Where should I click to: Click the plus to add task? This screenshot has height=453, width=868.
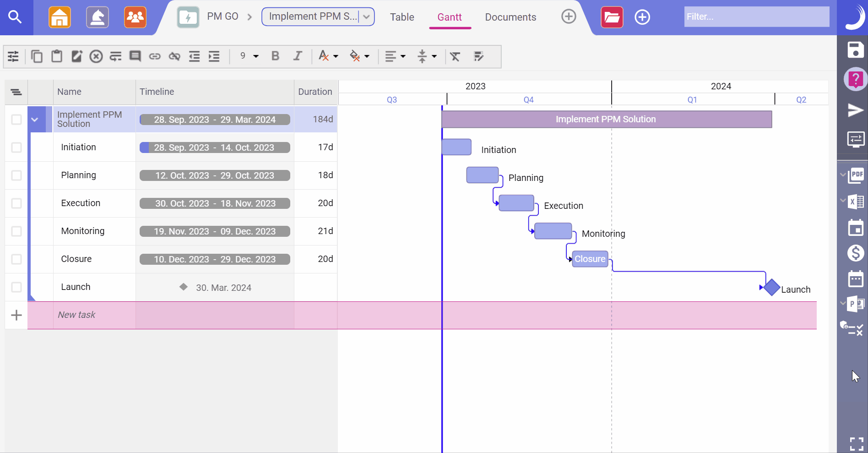pyautogui.click(x=16, y=315)
